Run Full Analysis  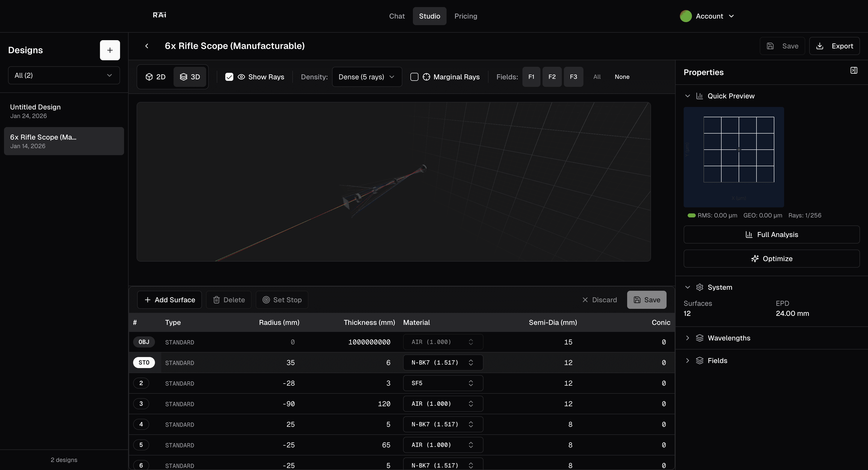click(x=772, y=234)
